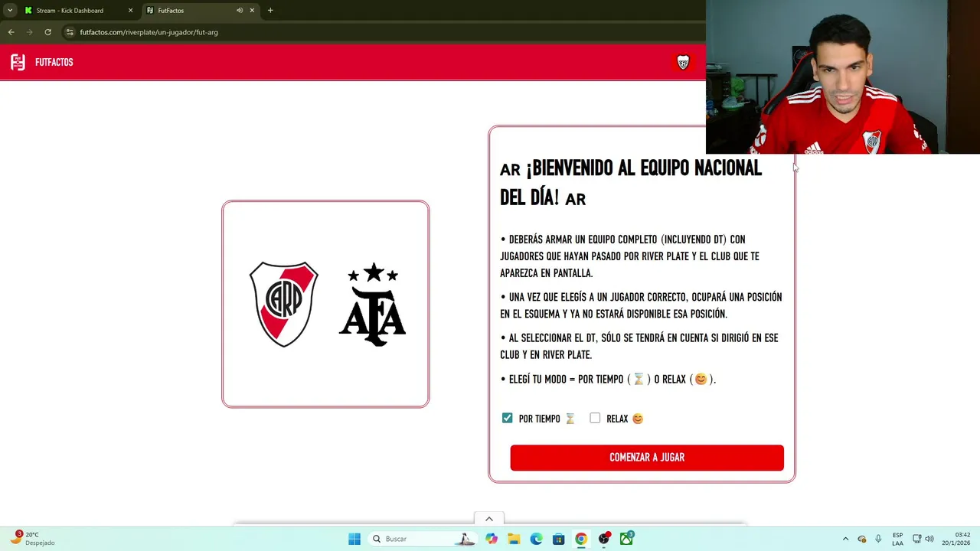Click the cloud sync status tray icon

(862, 539)
